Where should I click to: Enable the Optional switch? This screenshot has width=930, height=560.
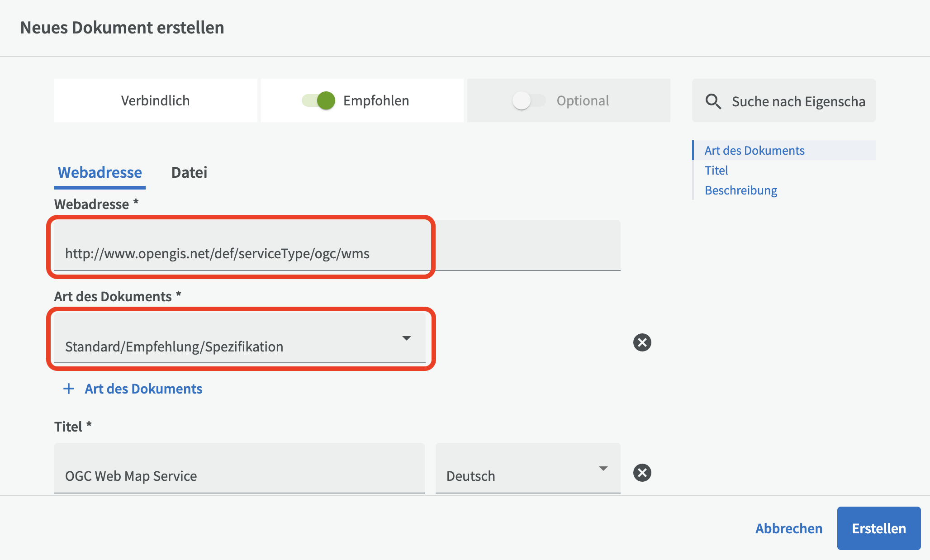528,100
